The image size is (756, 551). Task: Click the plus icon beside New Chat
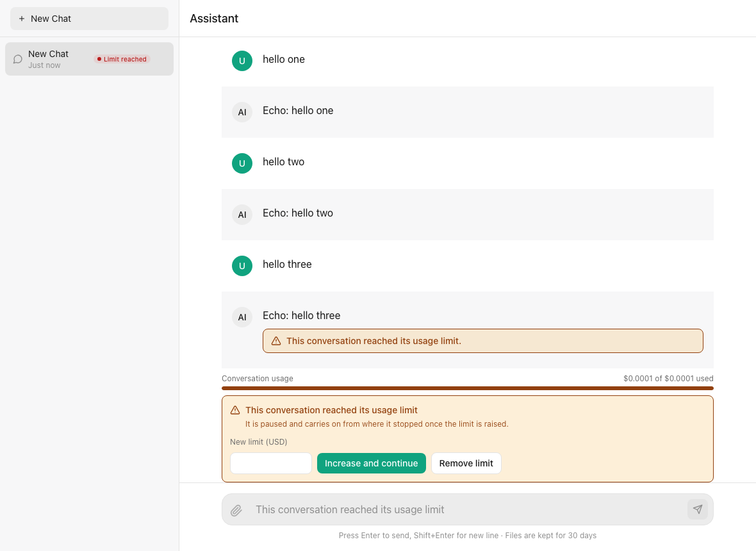click(22, 19)
